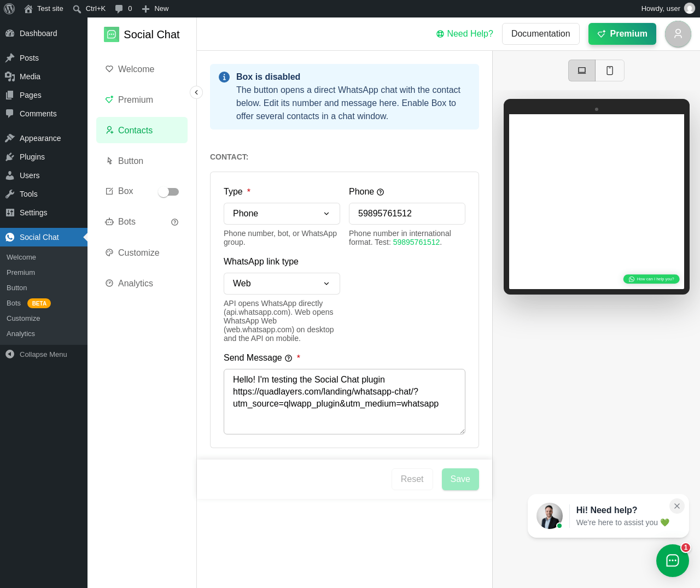Save the contact settings

460,479
